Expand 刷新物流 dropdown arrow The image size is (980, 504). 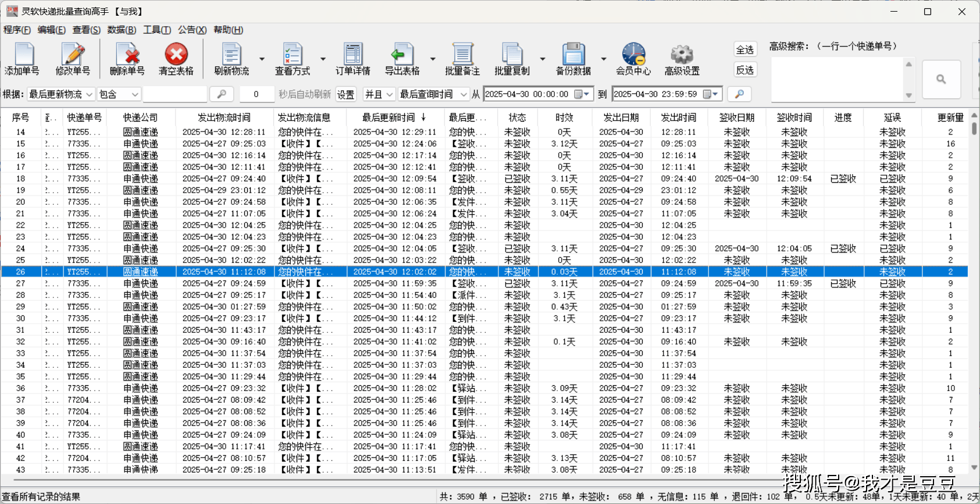pos(262,59)
